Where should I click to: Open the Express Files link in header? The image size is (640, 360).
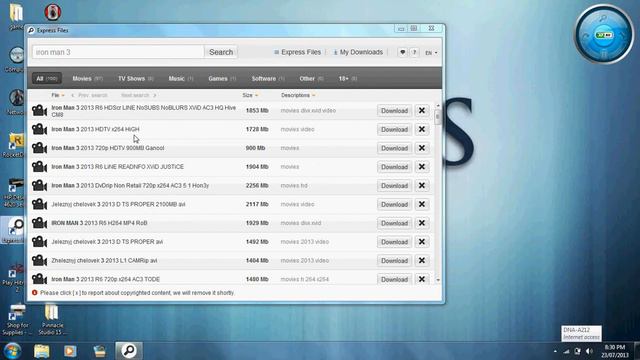[x=298, y=52]
